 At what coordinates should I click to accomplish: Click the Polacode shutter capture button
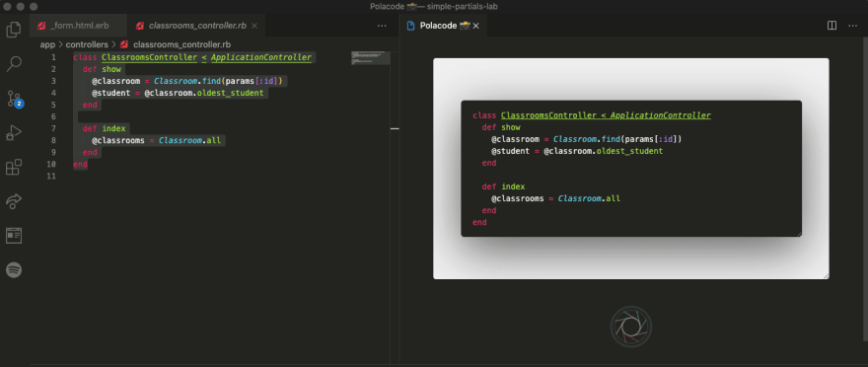coord(631,327)
